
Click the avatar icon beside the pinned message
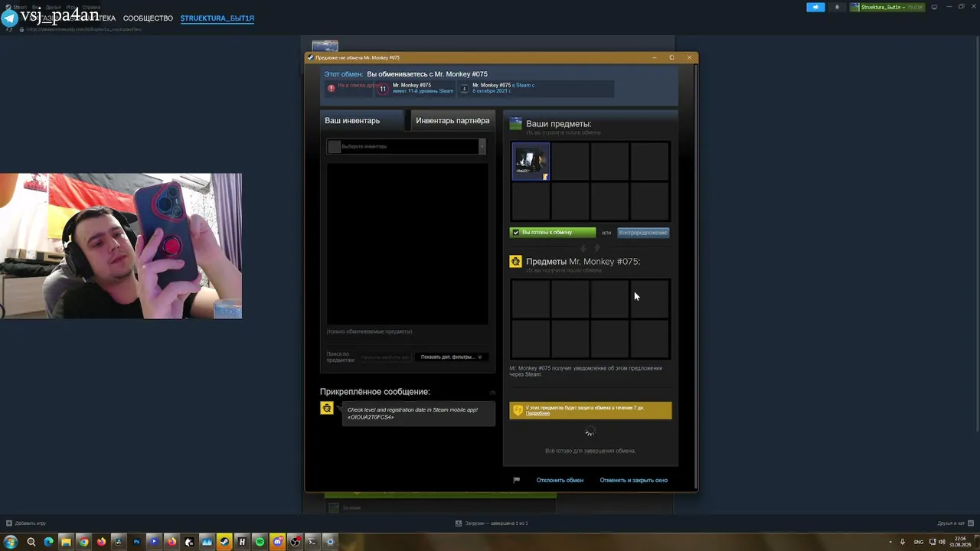pyautogui.click(x=327, y=409)
